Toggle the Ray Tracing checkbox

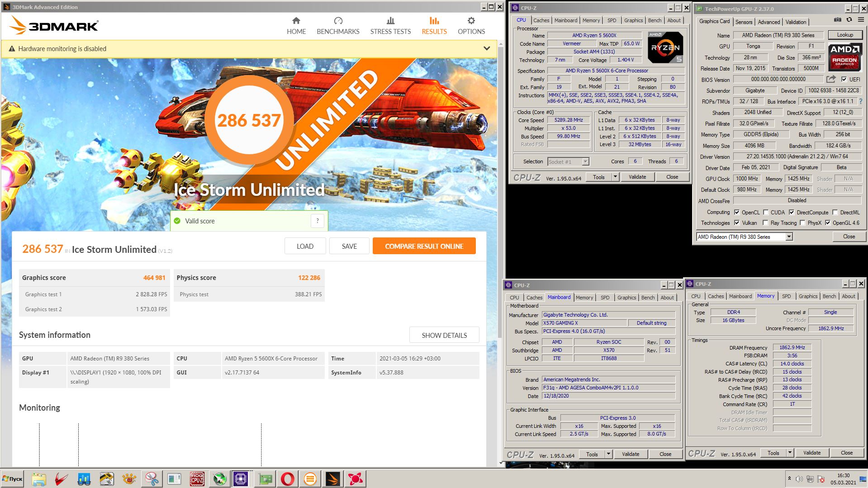[765, 223]
